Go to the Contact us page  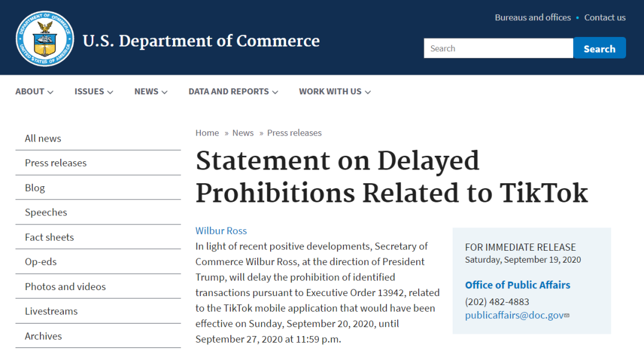coord(605,17)
